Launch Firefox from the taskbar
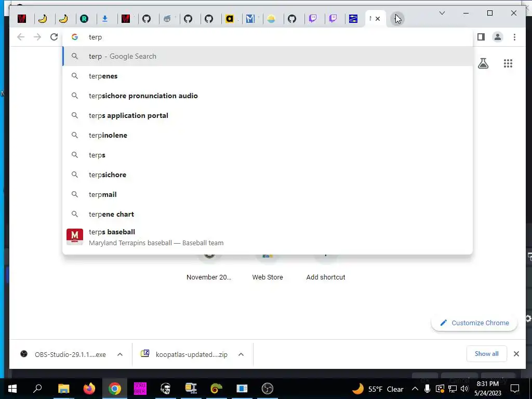 [89, 389]
